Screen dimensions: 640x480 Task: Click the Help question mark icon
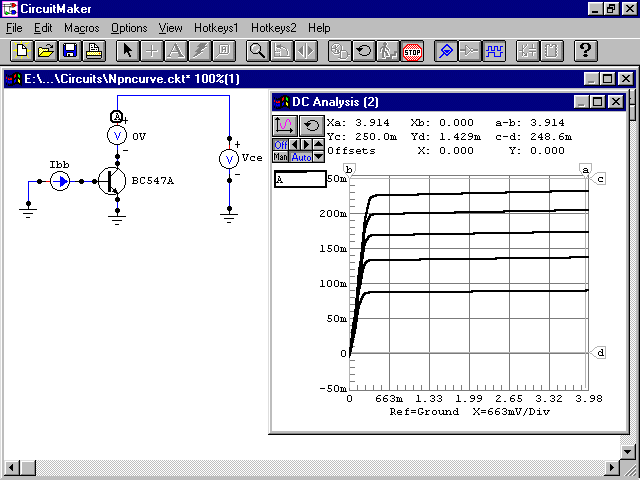pos(586,50)
